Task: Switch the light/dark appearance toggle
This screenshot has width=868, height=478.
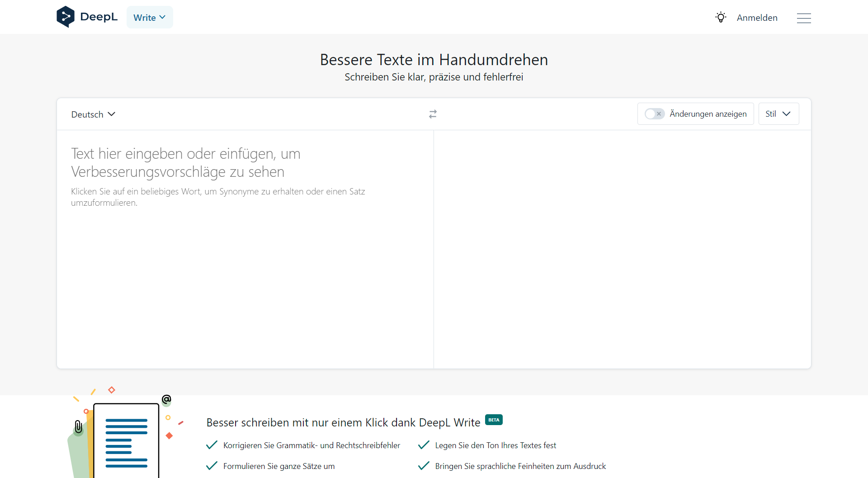Action: 721,17
